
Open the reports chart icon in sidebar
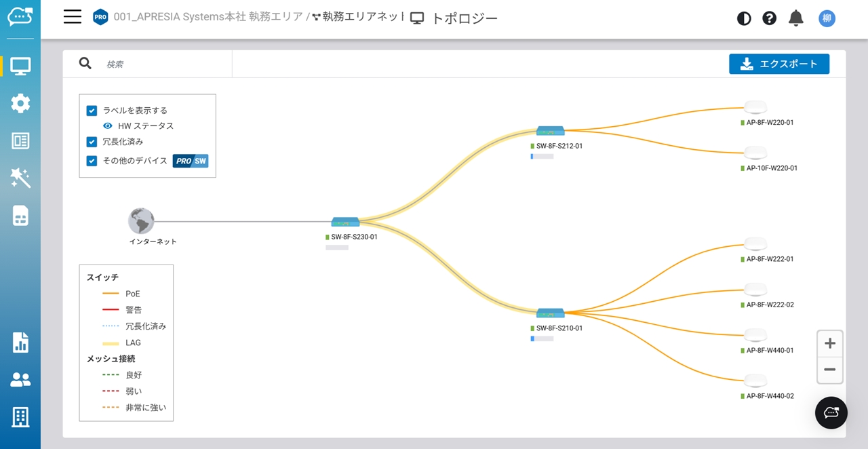(20, 343)
